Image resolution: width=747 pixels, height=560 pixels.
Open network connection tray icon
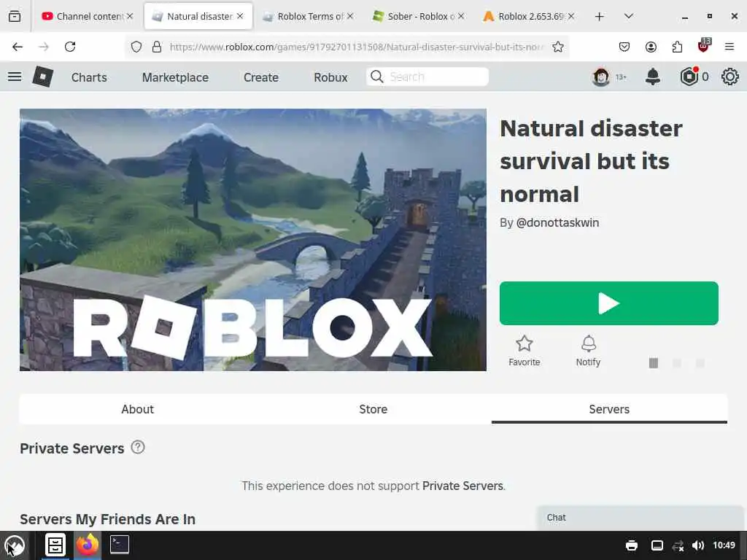pos(678,545)
